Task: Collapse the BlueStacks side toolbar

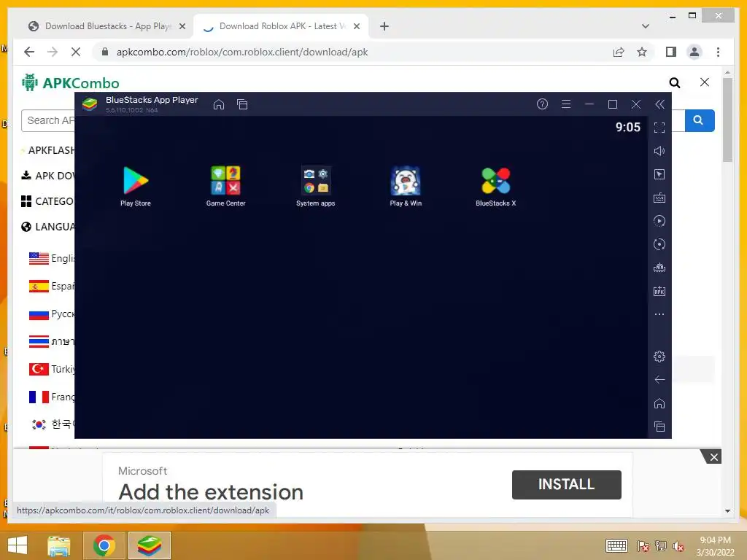Action: pyautogui.click(x=659, y=104)
